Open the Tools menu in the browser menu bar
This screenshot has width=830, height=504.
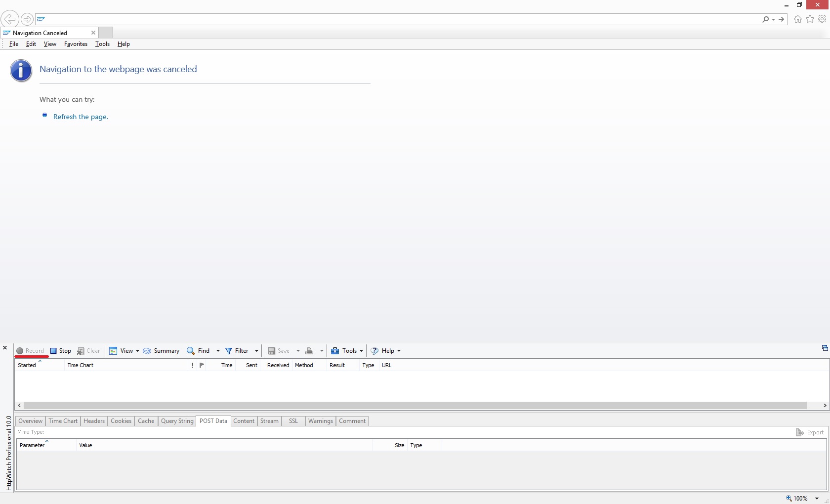coord(102,44)
